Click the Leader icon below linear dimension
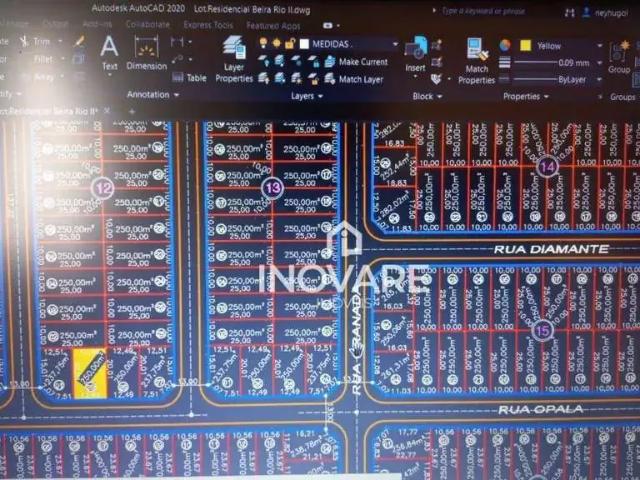The width and height of the screenshot is (640, 480). (x=177, y=60)
